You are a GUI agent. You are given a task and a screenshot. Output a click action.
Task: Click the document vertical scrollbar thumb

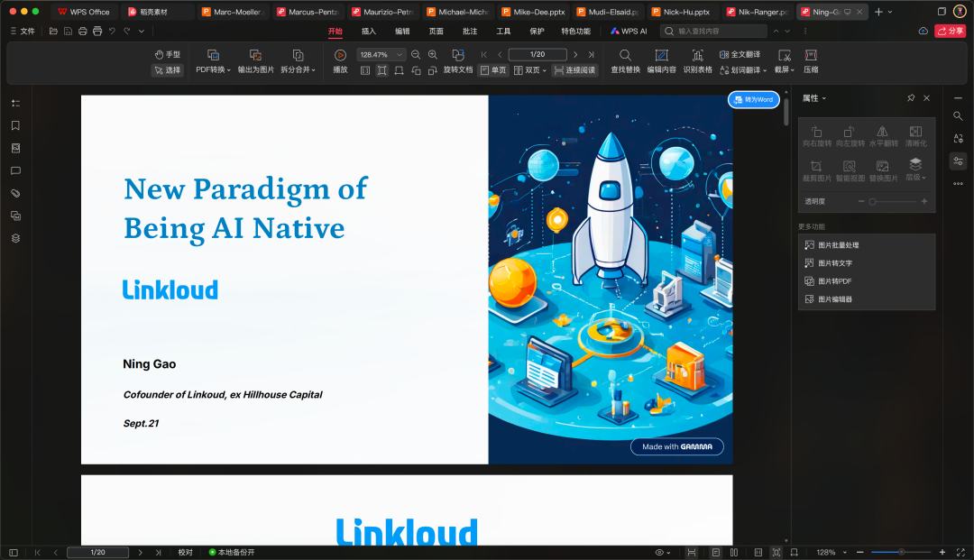click(786, 112)
